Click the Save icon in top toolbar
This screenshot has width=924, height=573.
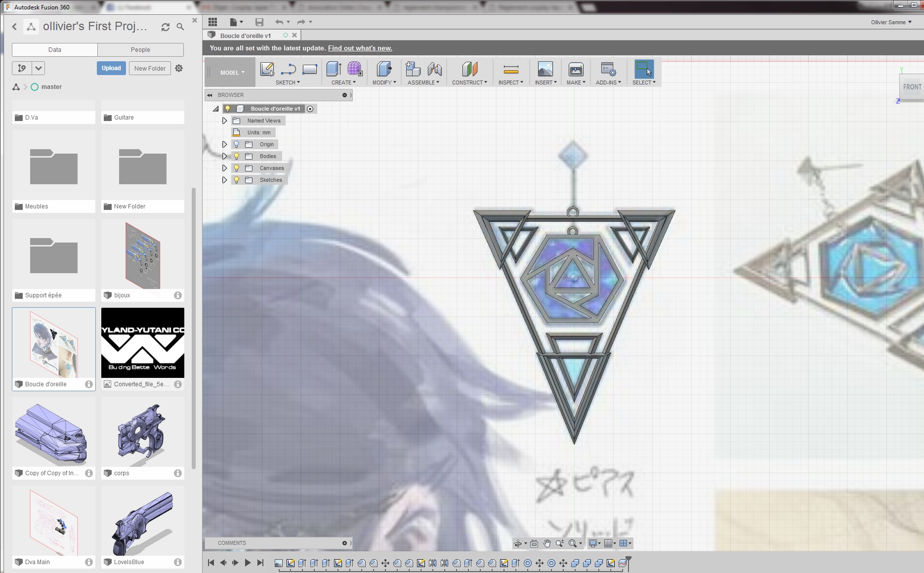coord(259,22)
